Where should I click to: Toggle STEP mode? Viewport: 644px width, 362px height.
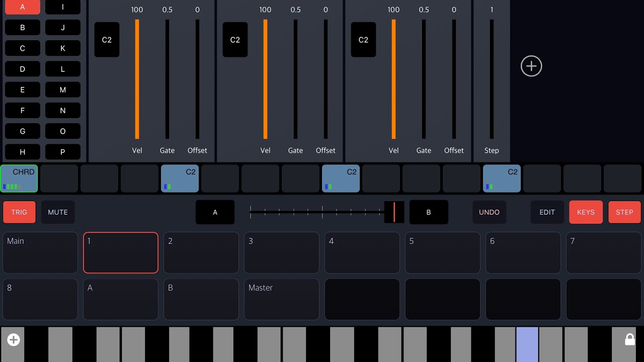pos(624,212)
